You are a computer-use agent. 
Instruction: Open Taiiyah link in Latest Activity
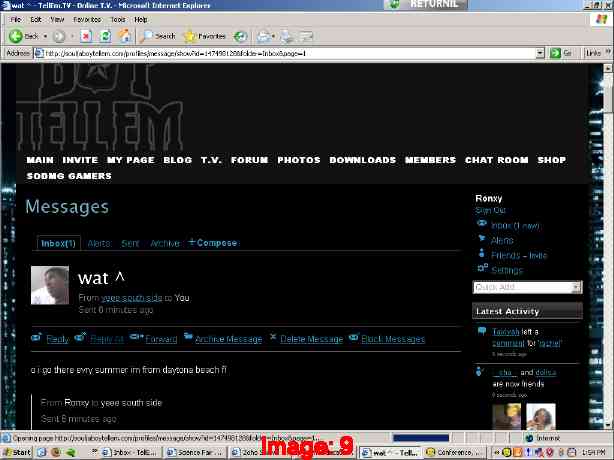505,332
